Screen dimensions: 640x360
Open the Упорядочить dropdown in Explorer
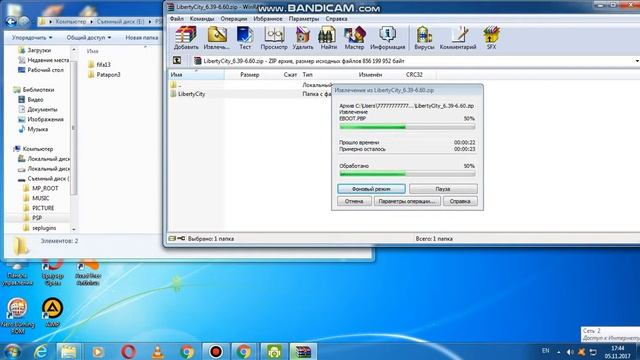tap(32, 38)
